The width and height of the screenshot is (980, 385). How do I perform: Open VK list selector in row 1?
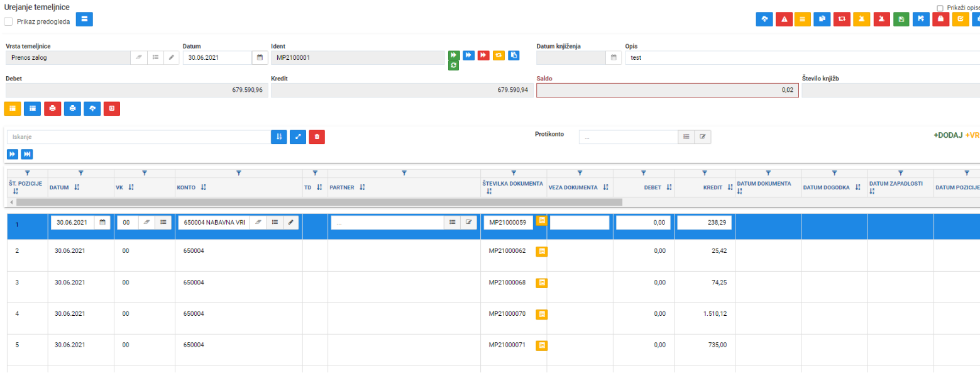pos(163,222)
